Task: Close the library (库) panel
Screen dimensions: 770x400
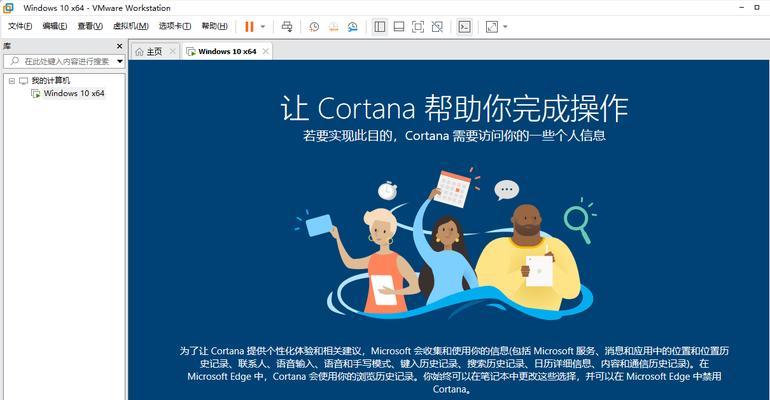Action: [119, 46]
